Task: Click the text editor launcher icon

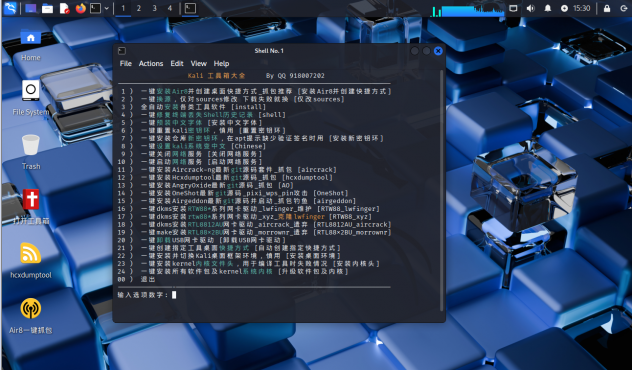Action: tap(64, 8)
